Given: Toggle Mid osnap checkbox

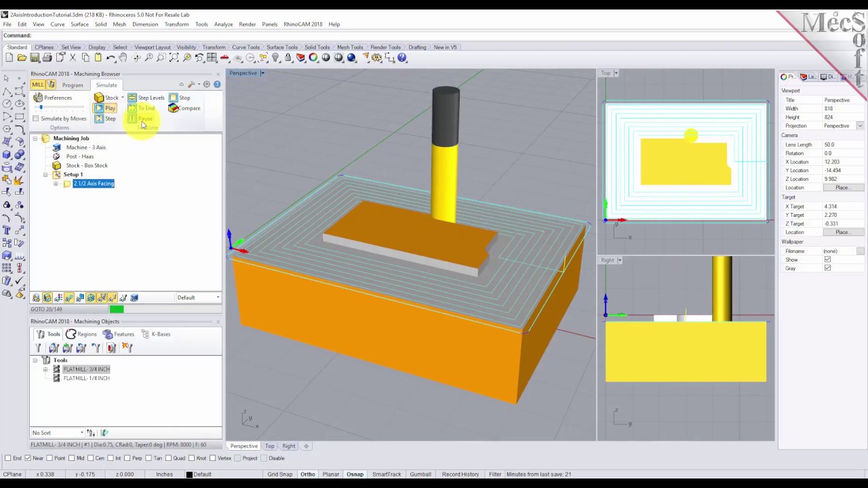Looking at the screenshot, I should [72, 458].
